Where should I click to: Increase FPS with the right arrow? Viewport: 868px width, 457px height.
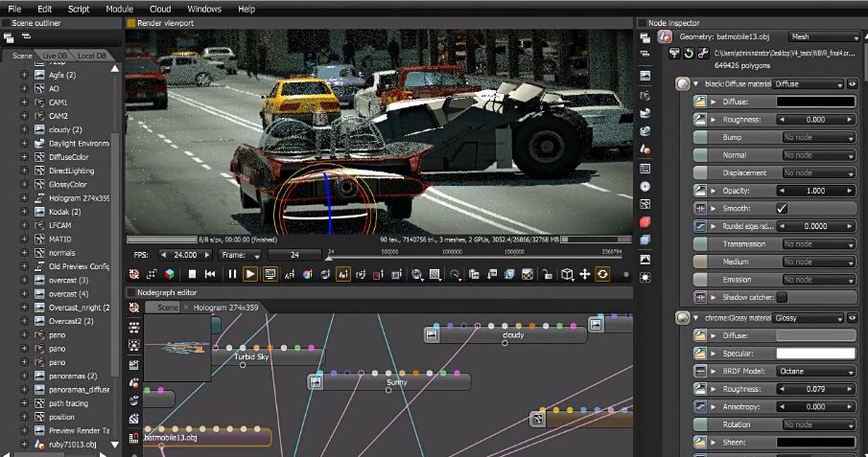tap(207, 255)
